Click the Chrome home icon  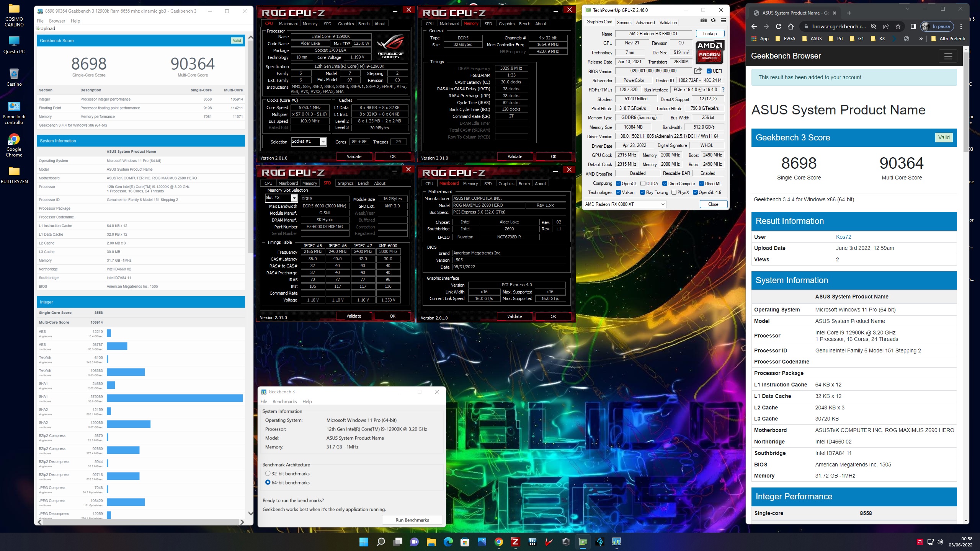[791, 26]
